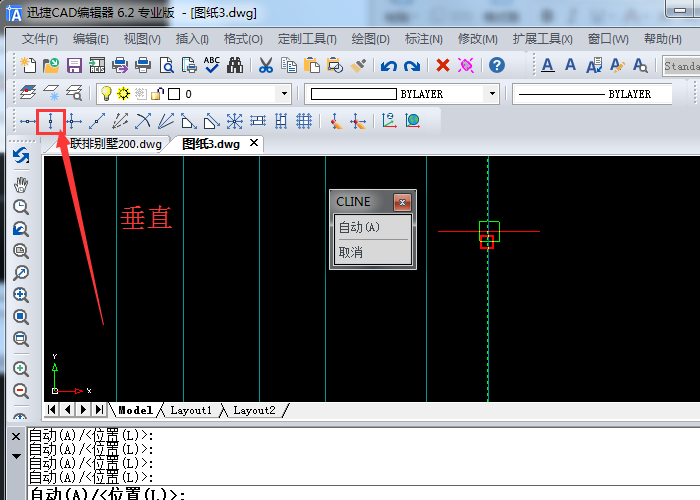This screenshot has width=700, height=500.
Task: Open the 视图(V) menu
Action: tap(142, 39)
